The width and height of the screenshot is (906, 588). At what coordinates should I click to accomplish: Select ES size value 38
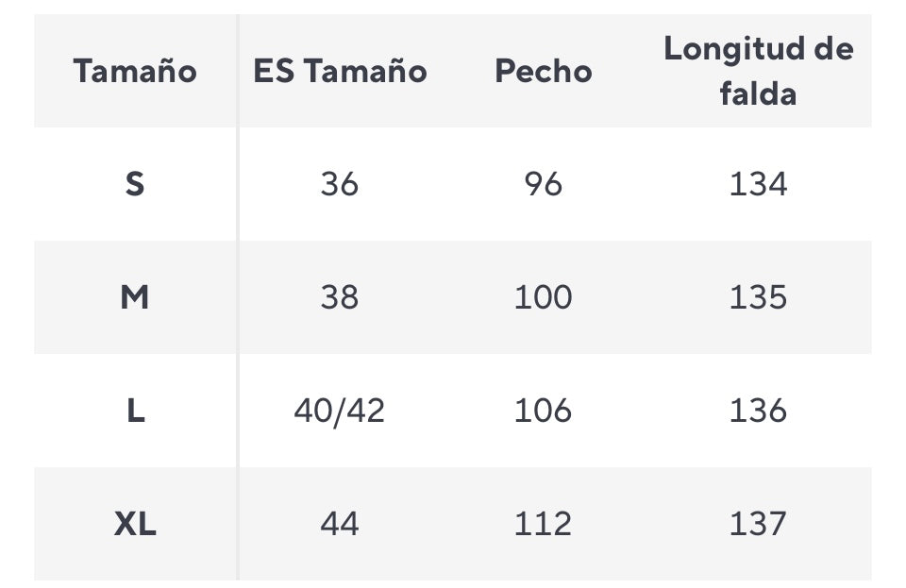(340, 297)
